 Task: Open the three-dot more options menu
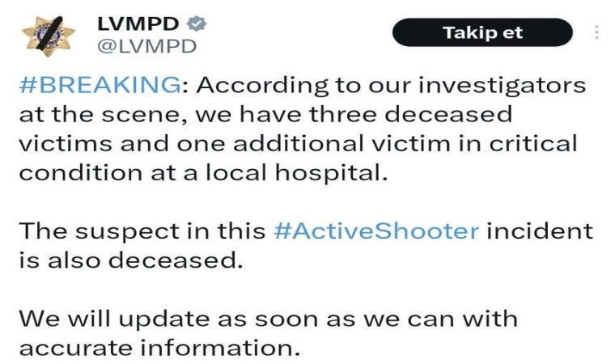pyautogui.click(x=597, y=32)
